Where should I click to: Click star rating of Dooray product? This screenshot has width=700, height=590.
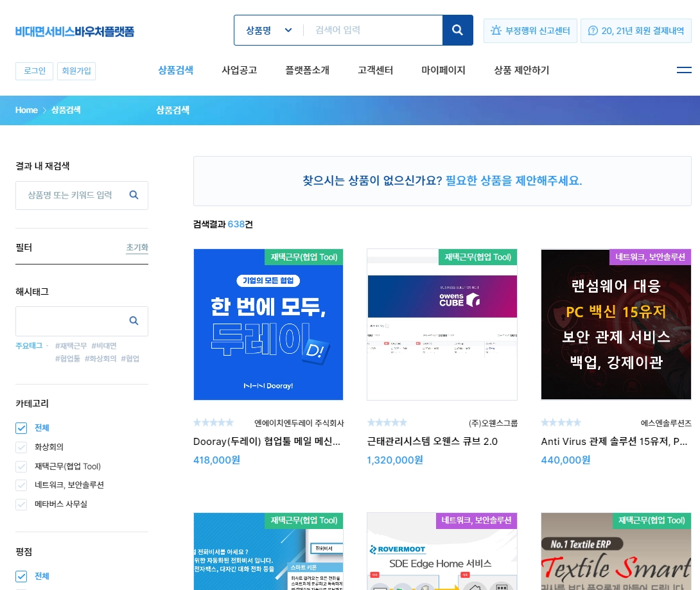[213, 422]
